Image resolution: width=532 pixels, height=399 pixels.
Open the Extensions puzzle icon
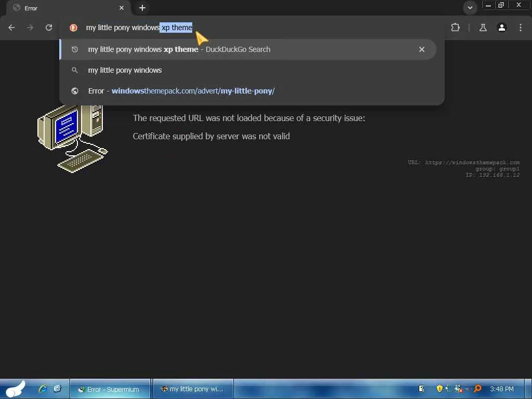tap(455, 28)
